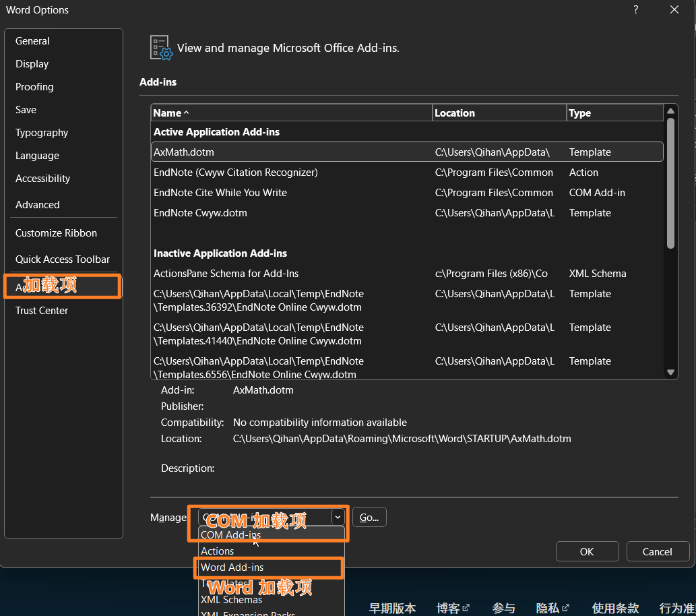Image resolution: width=696 pixels, height=616 pixels.
Task: Select ActionsPane Schema for Add-Ins row
Action: point(407,274)
